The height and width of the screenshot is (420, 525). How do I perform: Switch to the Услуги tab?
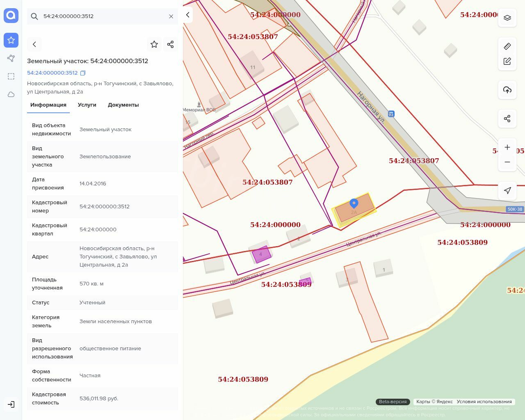tap(87, 105)
